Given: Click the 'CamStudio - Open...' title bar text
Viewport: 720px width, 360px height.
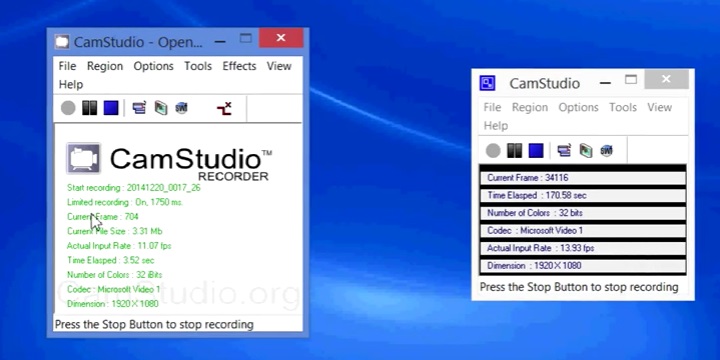Looking at the screenshot, I should [x=138, y=42].
